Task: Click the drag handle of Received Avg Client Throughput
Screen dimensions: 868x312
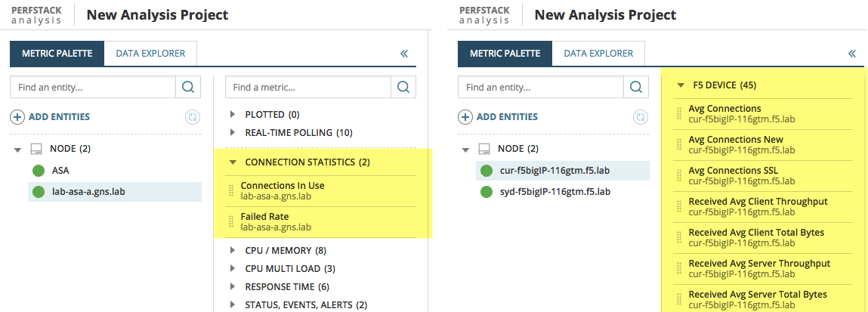Action: [x=680, y=206]
